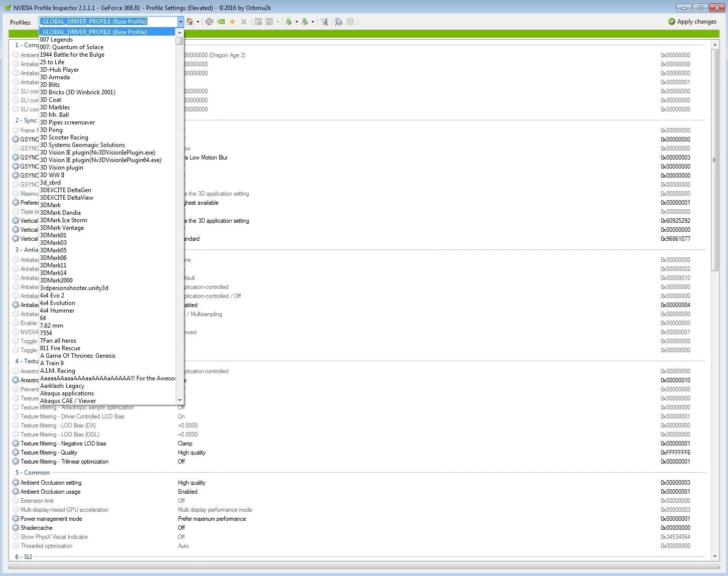The height and width of the screenshot is (576, 728).
Task: Click Apply changes
Action: pyautogui.click(x=692, y=22)
